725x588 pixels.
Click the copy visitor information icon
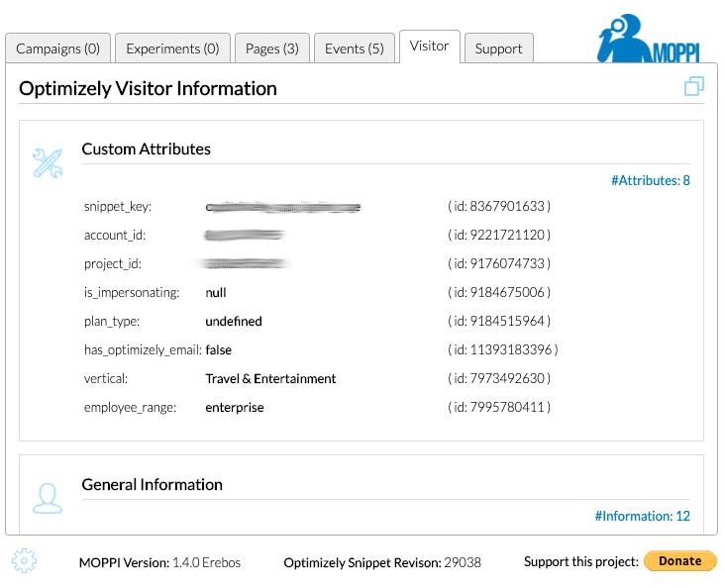coord(694,86)
